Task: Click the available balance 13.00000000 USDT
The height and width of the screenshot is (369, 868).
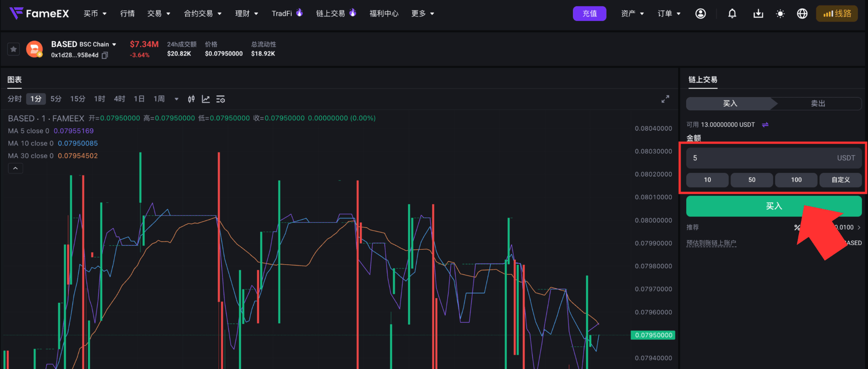Action: pos(728,125)
